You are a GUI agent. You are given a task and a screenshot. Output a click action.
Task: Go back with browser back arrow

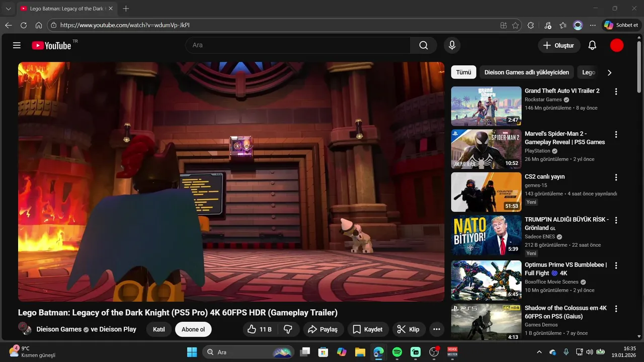click(8, 25)
